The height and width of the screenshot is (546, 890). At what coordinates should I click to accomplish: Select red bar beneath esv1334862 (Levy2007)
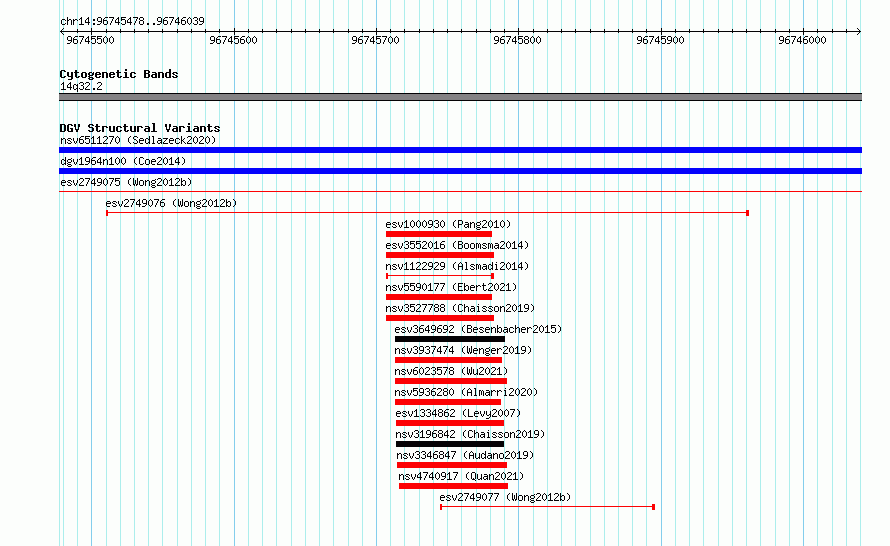tap(450, 423)
